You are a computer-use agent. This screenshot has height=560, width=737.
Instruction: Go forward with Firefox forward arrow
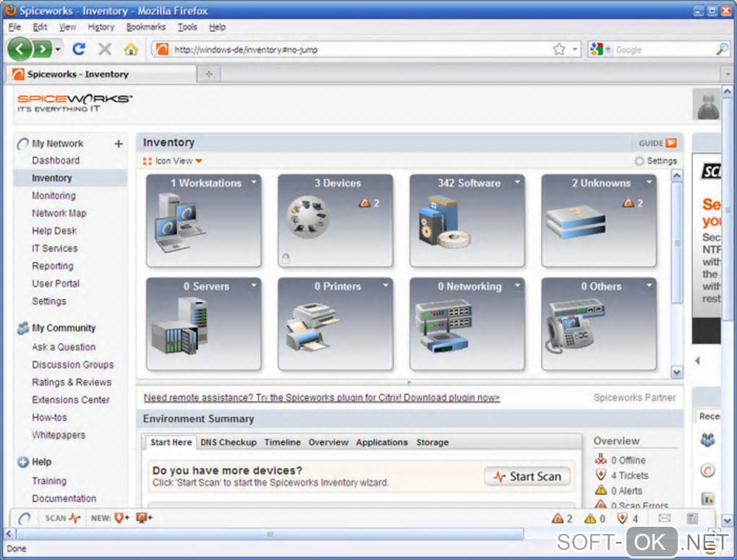click(x=43, y=49)
